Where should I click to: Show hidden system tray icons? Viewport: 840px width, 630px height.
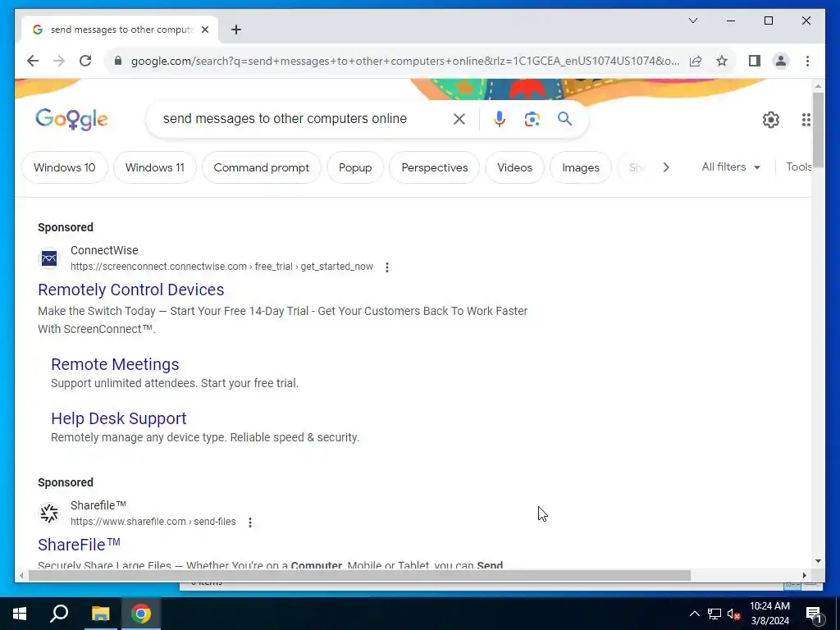click(x=694, y=614)
